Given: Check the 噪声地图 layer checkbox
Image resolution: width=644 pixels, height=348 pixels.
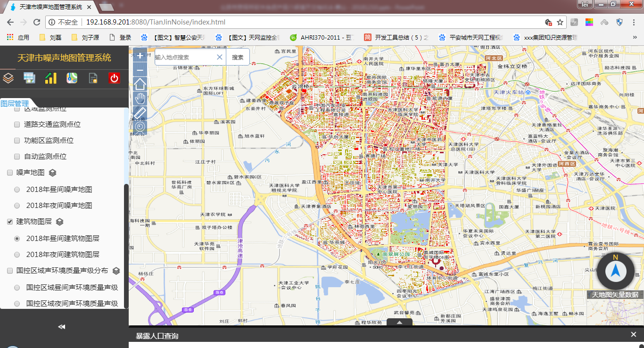Looking at the screenshot, I should point(9,173).
